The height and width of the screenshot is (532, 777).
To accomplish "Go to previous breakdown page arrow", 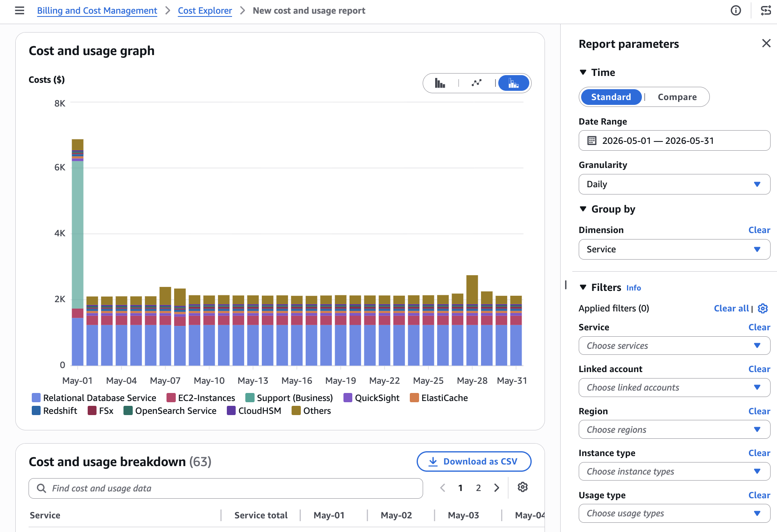I will pos(443,488).
